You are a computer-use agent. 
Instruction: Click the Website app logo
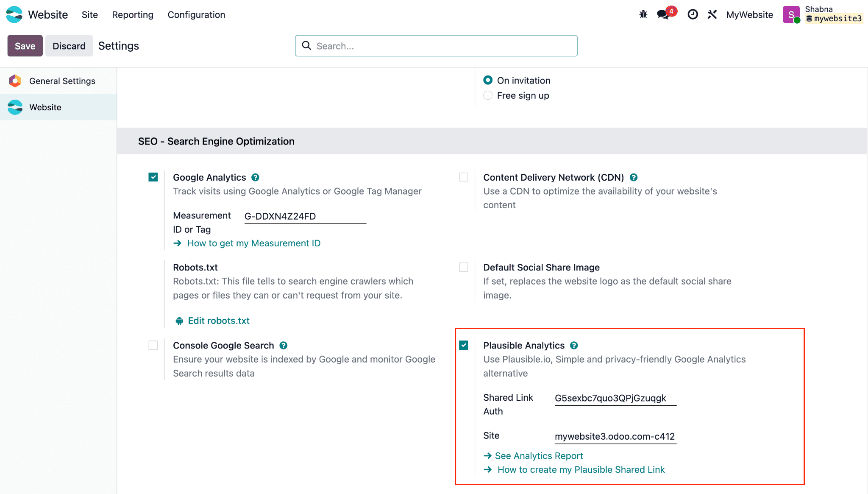tap(14, 15)
